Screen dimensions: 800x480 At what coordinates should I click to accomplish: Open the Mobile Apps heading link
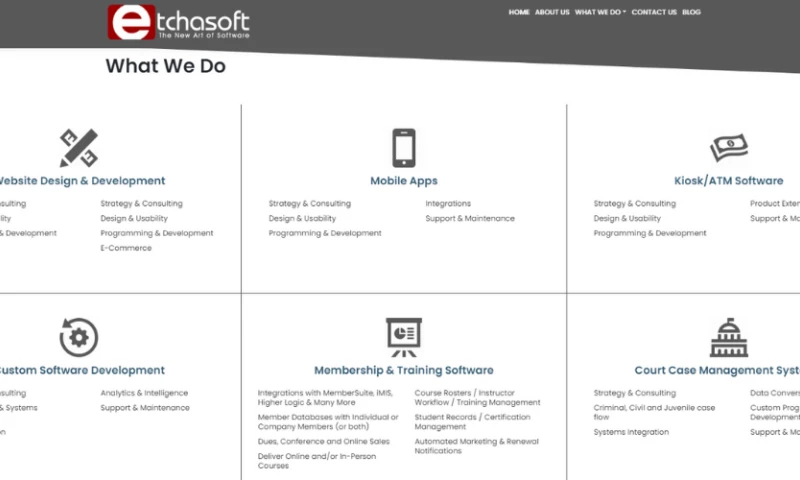pos(403,181)
